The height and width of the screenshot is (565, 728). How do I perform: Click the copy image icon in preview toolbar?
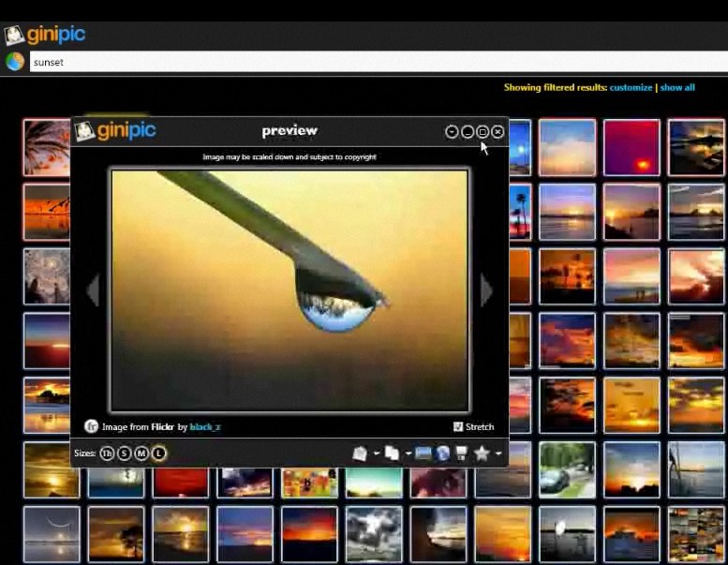coord(392,453)
